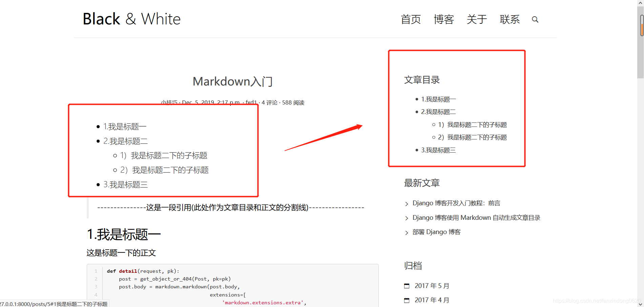
Task: Go to the 联系 page
Action: pyautogui.click(x=510, y=19)
